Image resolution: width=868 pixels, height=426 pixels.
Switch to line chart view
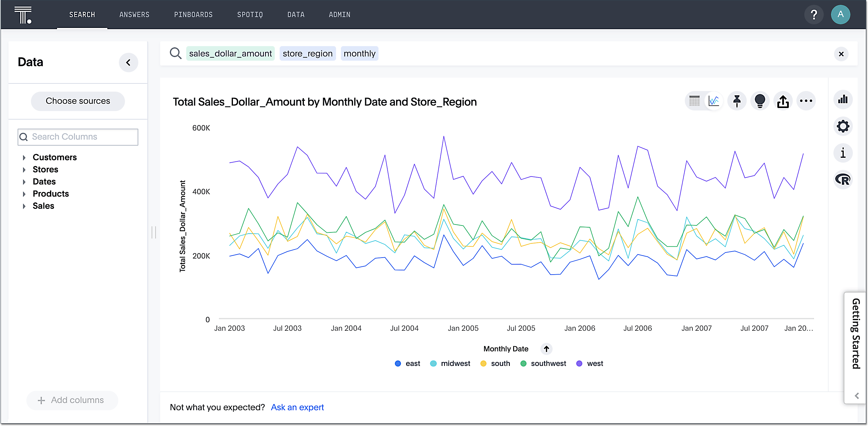[x=714, y=101]
